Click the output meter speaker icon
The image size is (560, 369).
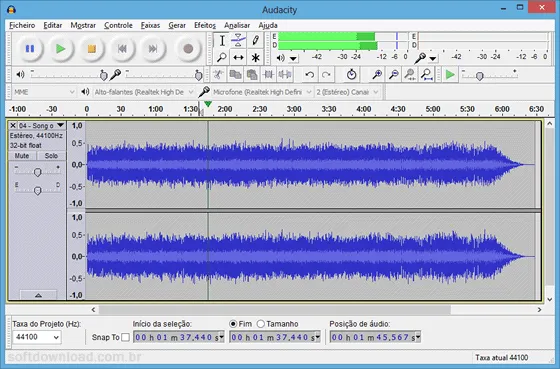(x=281, y=58)
